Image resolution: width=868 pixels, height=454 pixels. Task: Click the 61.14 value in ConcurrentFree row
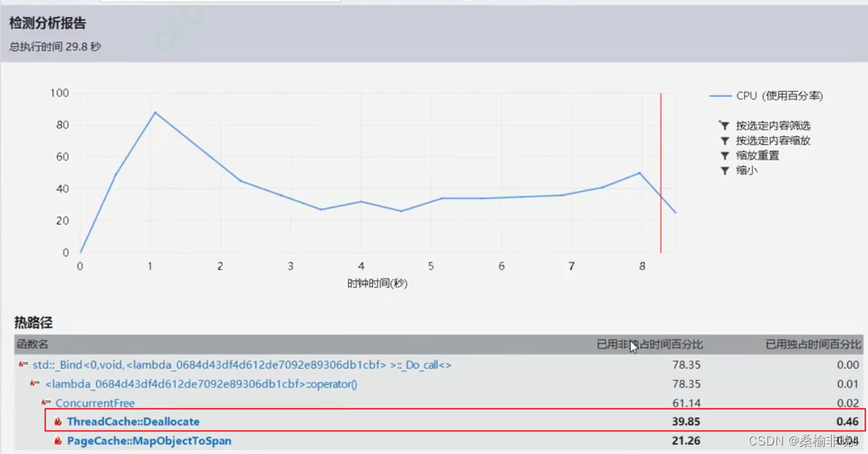coord(686,403)
